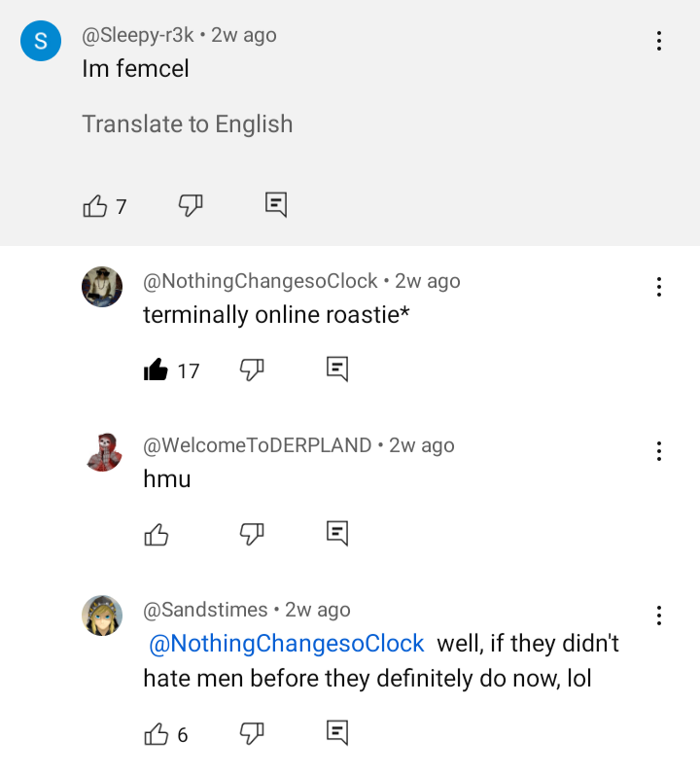This screenshot has height=776, width=700.
Task: Like the "hmu" reply
Action: tap(156, 534)
